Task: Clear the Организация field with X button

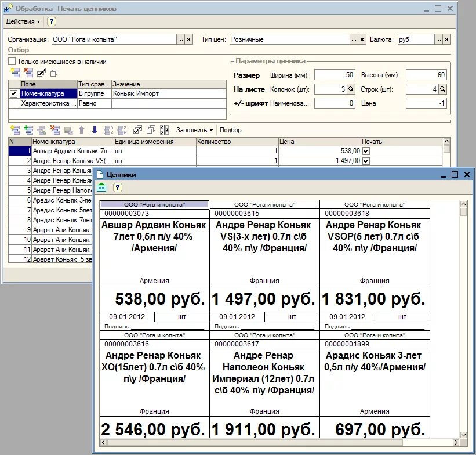Action: click(189, 39)
